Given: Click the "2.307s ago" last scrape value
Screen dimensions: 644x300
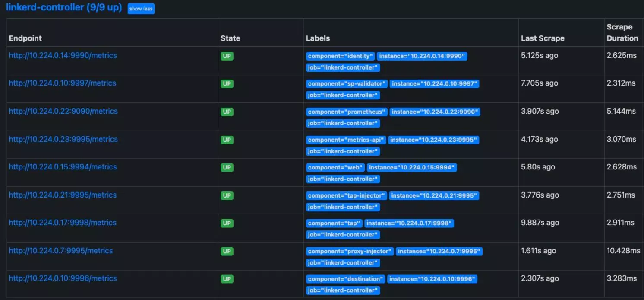Looking at the screenshot, I should pyautogui.click(x=540, y=278).
